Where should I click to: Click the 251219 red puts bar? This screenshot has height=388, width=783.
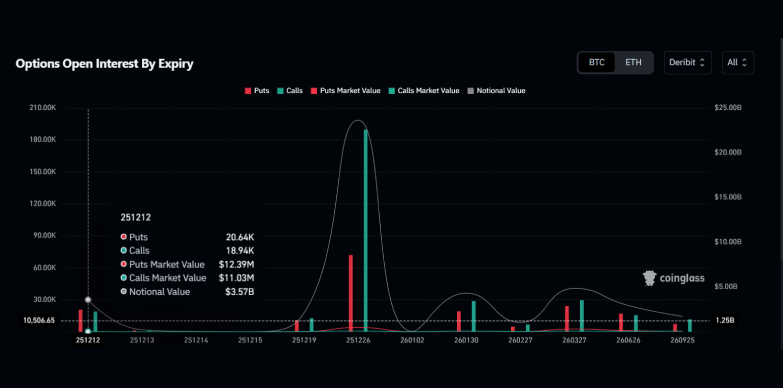pos(297,326)
